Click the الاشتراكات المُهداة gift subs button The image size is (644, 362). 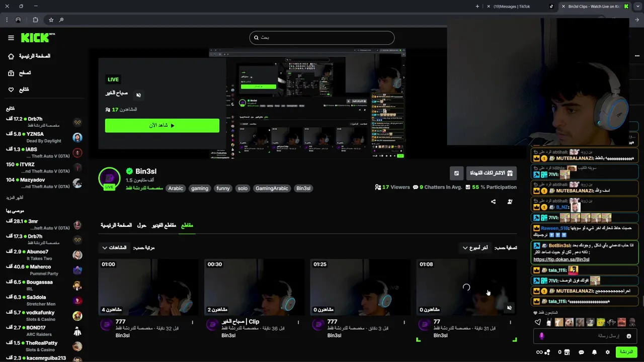(491, 173)
